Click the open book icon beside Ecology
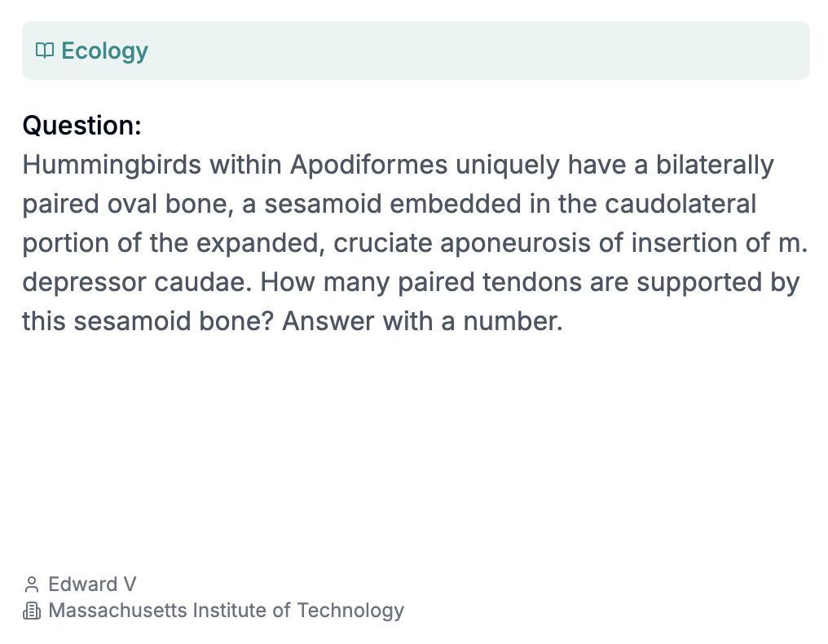828x644 pixels. [45, 51]
